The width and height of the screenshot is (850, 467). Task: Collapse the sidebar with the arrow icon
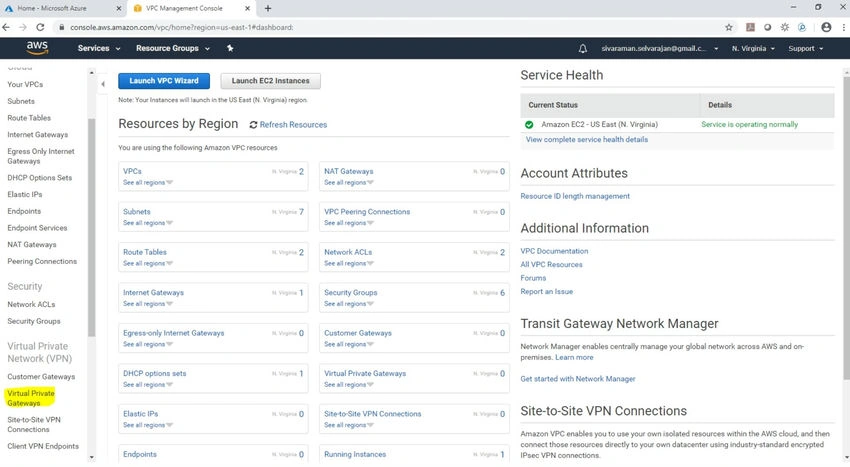(103, 84)
